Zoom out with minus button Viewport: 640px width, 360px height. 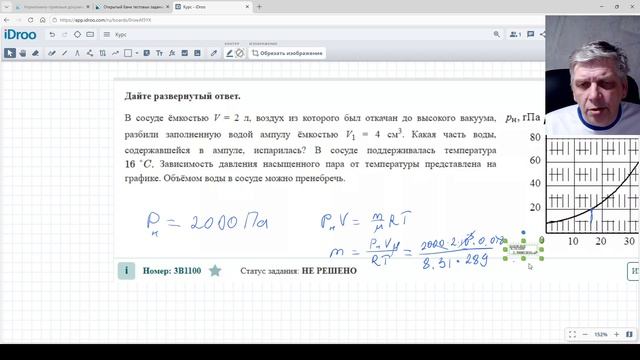coord(584,334)
